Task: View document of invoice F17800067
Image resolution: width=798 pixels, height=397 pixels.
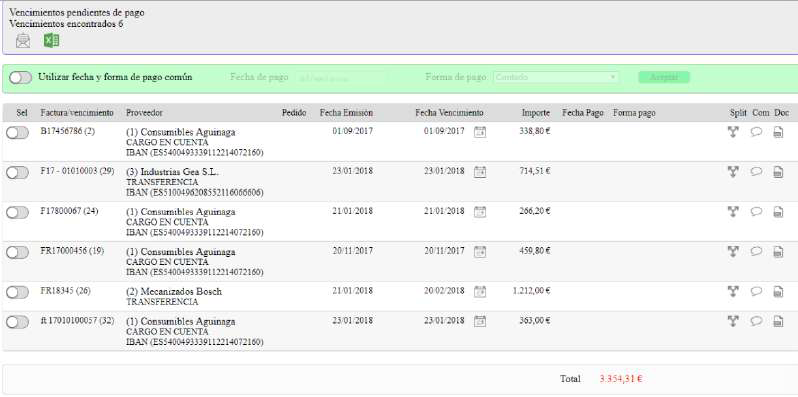Action: pyautogui.click(x=778, y=212)
